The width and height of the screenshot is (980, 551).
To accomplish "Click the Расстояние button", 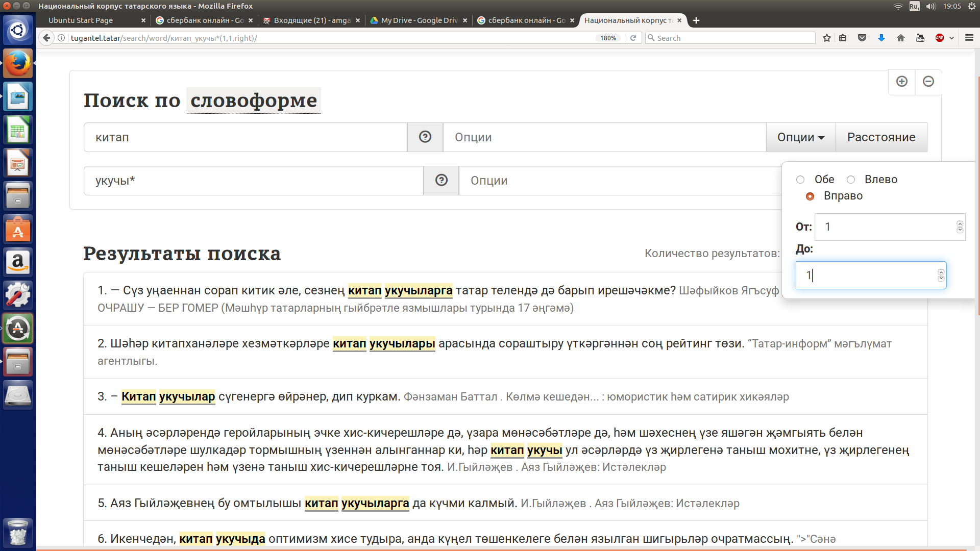I will click(881, 137).
